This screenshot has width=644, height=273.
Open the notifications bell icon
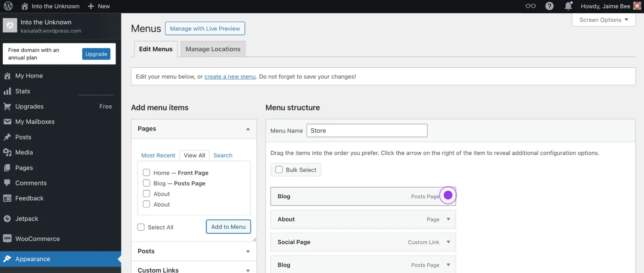[568, 6]
